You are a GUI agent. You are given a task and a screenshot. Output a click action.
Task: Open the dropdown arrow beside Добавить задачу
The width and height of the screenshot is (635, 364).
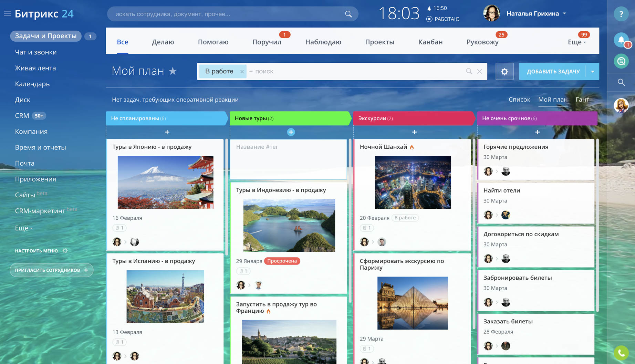[593, 71]
